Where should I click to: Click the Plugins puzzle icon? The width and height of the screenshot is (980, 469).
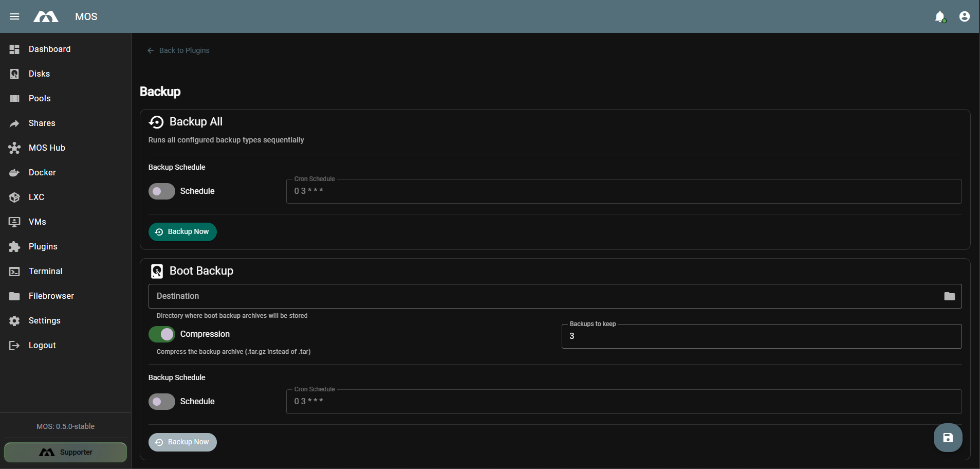(14, 247)
